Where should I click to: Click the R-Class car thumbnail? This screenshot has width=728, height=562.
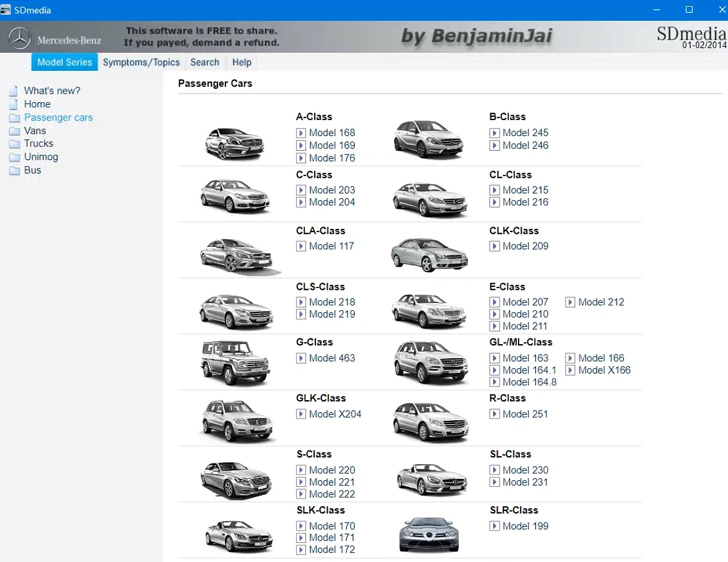(x=431, y=422)
